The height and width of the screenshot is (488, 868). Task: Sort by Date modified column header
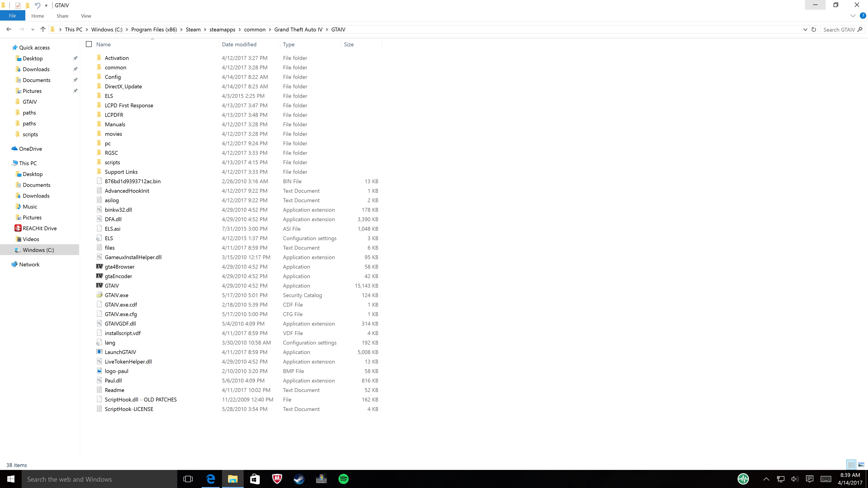coord(239,44)
